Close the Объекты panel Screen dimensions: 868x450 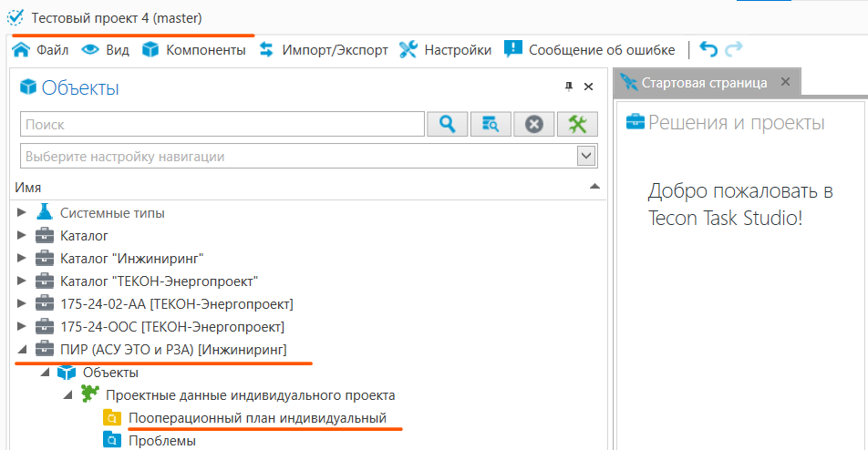click(589, 87)
